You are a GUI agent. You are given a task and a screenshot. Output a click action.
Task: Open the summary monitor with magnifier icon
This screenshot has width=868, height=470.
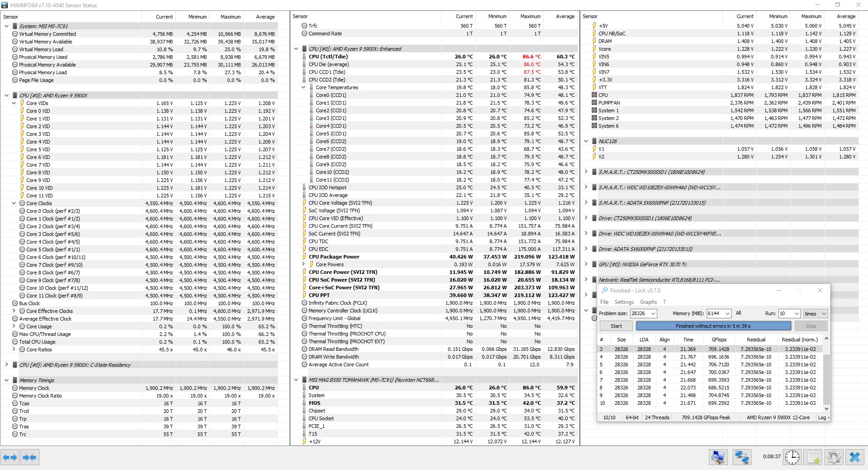pyautogui.click(x=718, y=457)
